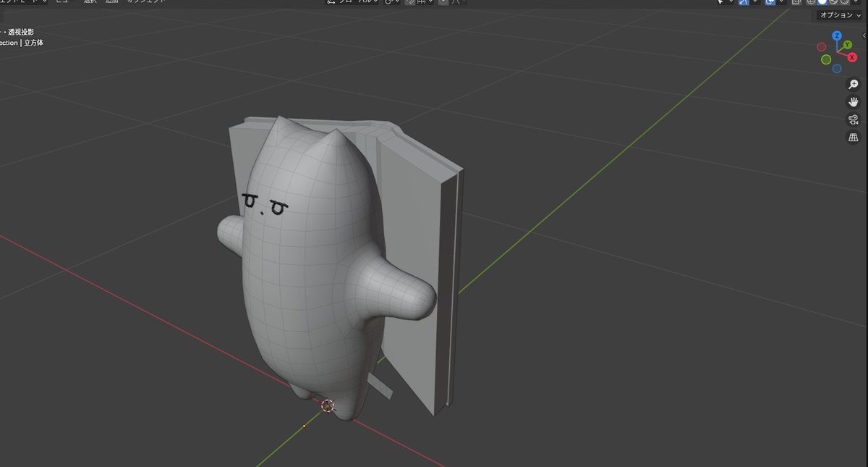Open the オプション dropdown

[840, 15]
